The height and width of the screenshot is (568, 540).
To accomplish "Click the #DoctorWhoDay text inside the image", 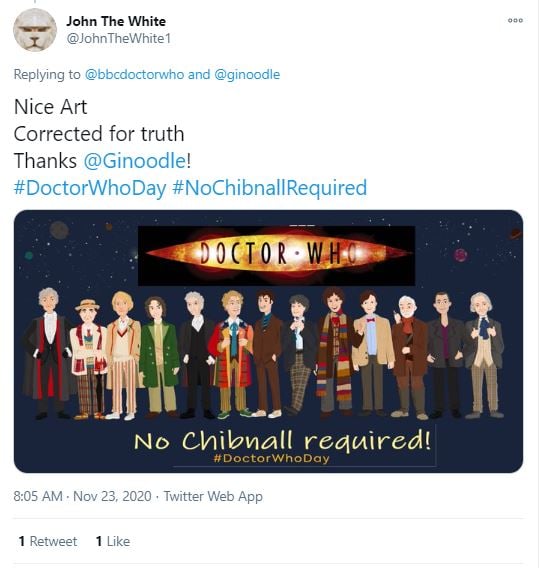I will click(271, 459).
